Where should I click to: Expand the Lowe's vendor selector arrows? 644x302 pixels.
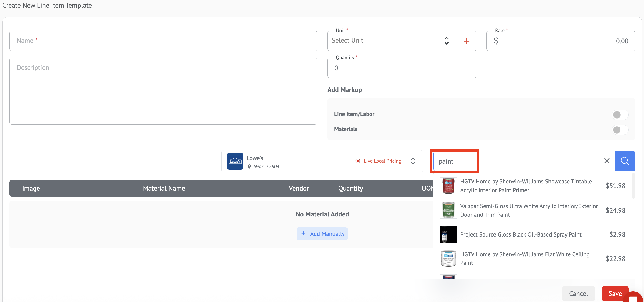coord(413,161)
